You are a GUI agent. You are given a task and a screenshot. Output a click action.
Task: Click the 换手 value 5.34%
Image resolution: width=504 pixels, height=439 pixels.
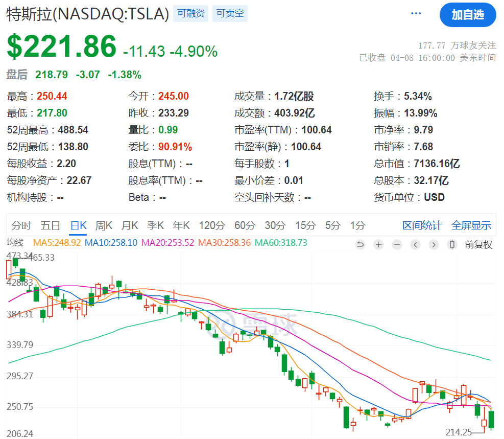pyautogui.click(x=418, y=96)
